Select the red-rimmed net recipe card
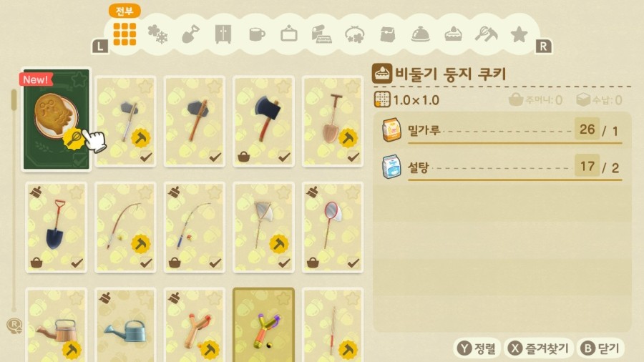644x362 pixels. click(x=333, y=227)
